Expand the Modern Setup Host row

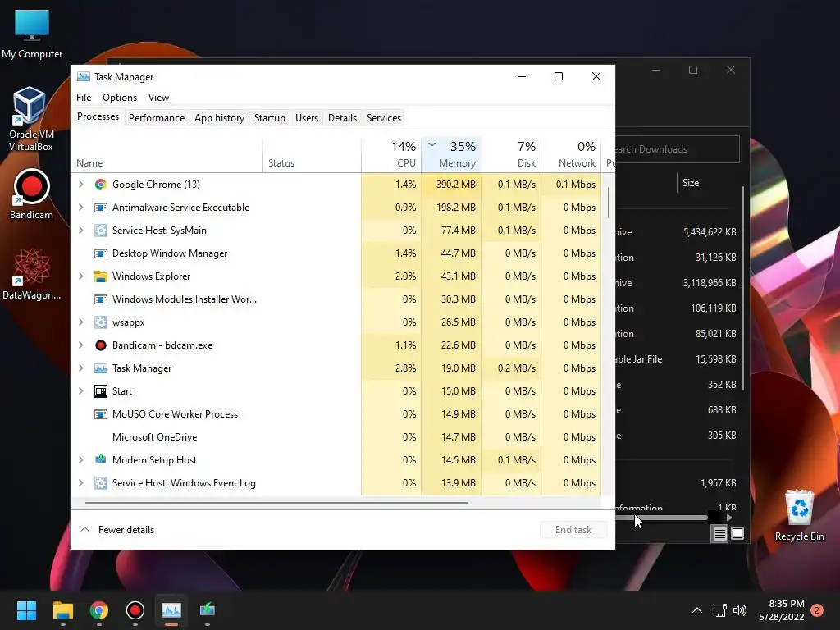pos(81,459)
